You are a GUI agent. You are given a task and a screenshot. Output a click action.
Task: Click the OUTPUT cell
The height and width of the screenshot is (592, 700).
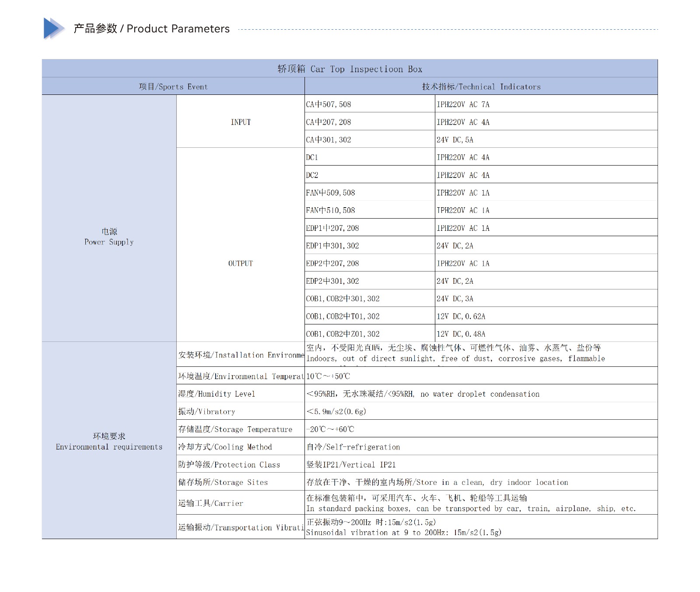point(241,263)
